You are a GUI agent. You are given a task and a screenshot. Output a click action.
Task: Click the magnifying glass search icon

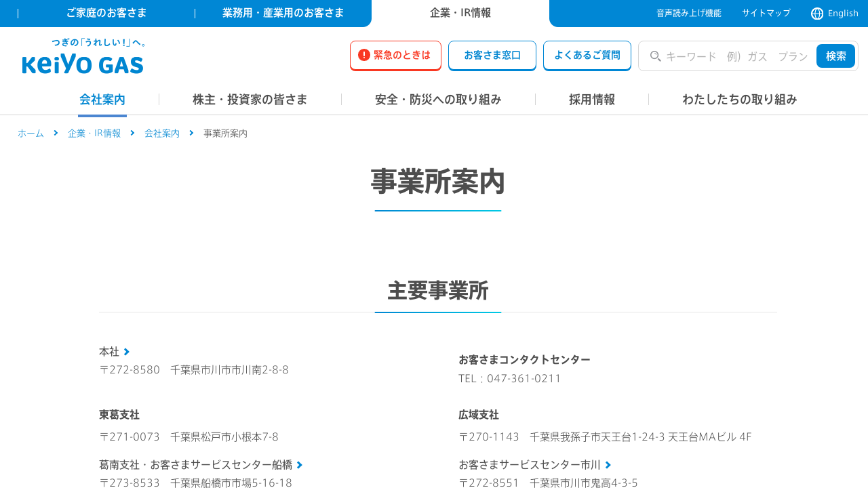point(655,56)
